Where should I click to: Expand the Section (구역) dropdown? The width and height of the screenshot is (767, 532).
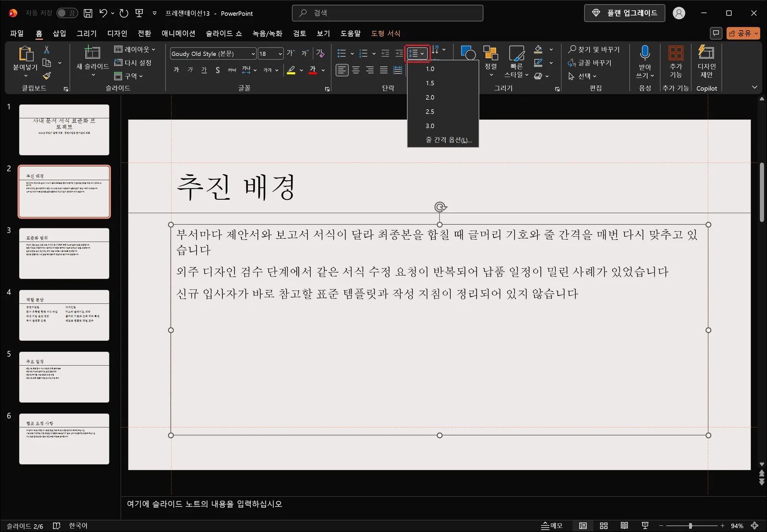pyautogui.click(x=128, y=76)
